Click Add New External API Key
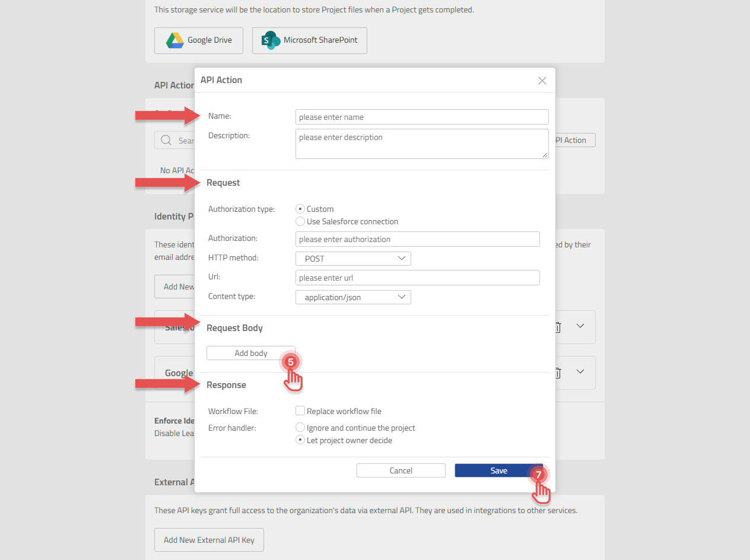 coord(209,540)
